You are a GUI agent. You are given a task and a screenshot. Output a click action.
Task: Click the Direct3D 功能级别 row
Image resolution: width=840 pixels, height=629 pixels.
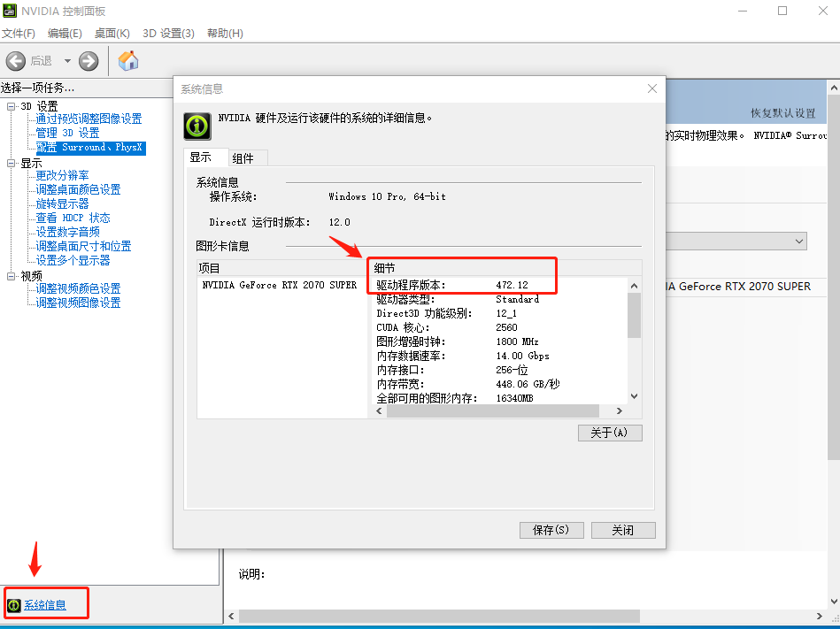coord(500,313)
